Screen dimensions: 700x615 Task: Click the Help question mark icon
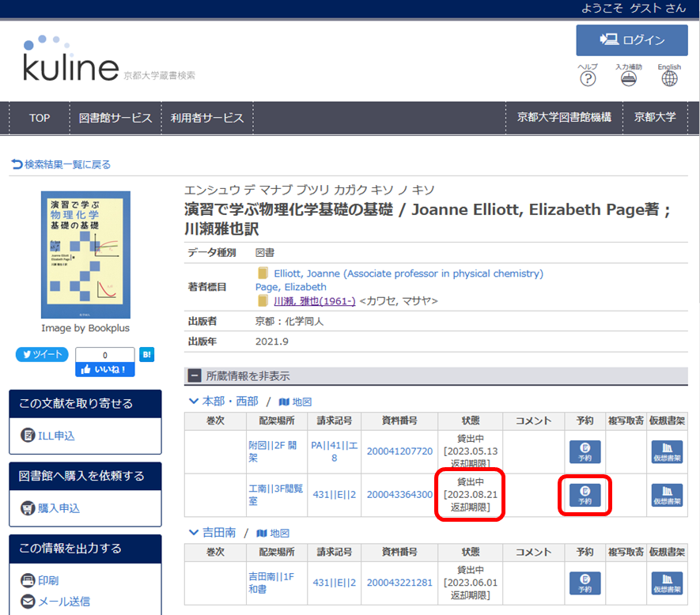588,78
